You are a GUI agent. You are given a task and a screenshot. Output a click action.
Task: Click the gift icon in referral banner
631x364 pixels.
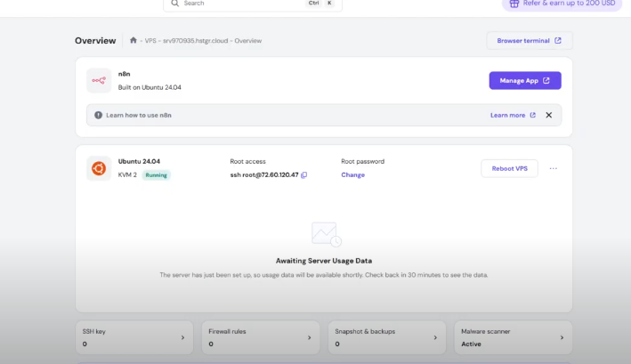514,4
